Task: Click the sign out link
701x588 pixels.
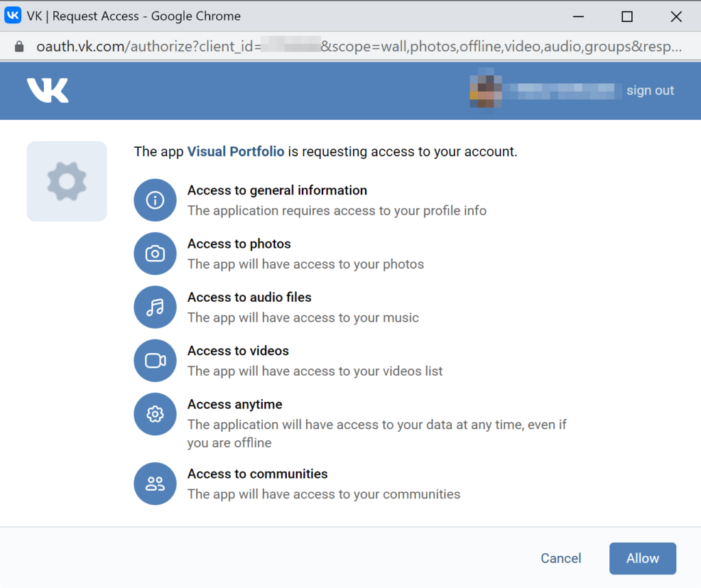Action: pyautogui.click(x=650, y=90)
